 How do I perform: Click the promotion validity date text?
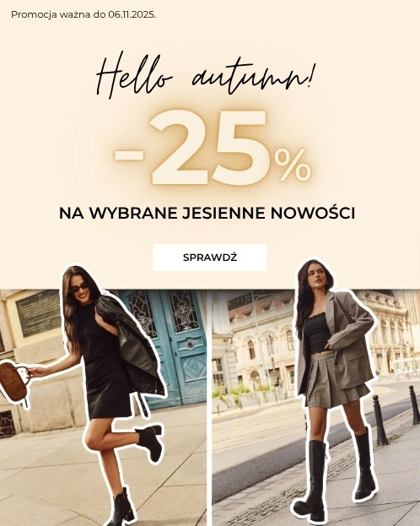coord(83,14)
